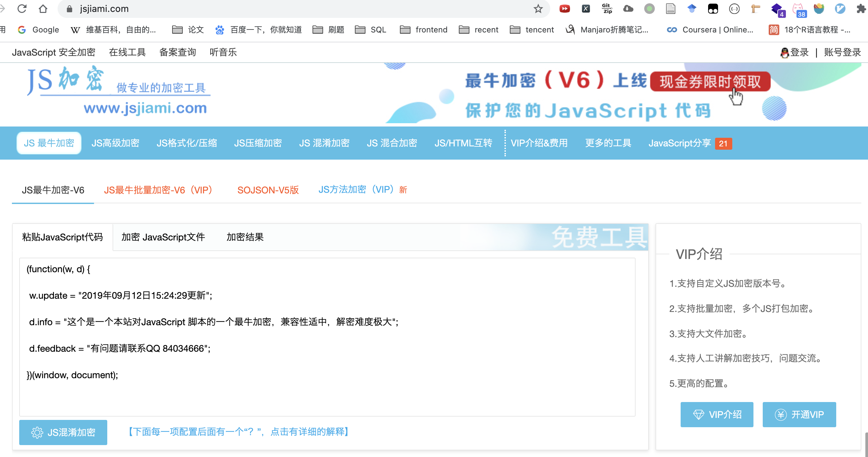The image size is (868, 457).
Task: Click the puzzle-piece Extensions icon
Action: click(x=861, y=9)
